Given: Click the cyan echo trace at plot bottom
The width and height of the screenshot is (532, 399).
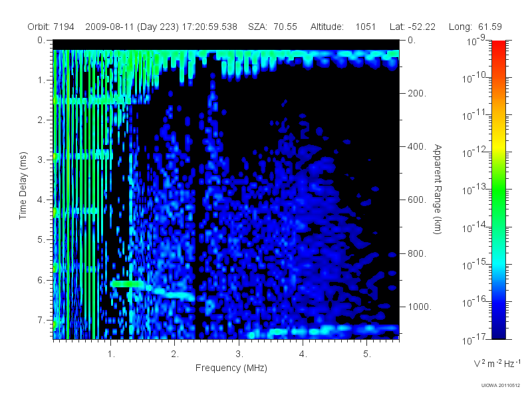Looking at the screenshot, I should click(323, 330).
